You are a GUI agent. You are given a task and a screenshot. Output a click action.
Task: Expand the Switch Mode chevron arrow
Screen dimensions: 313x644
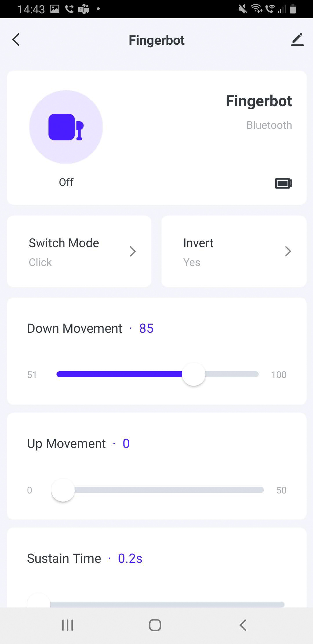point(133,252)
